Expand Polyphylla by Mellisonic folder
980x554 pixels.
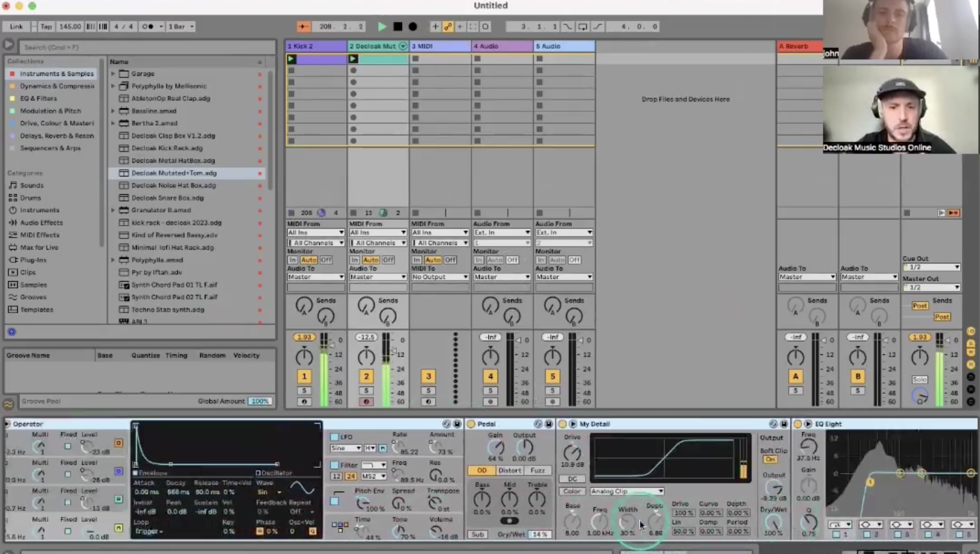[113, 86]
